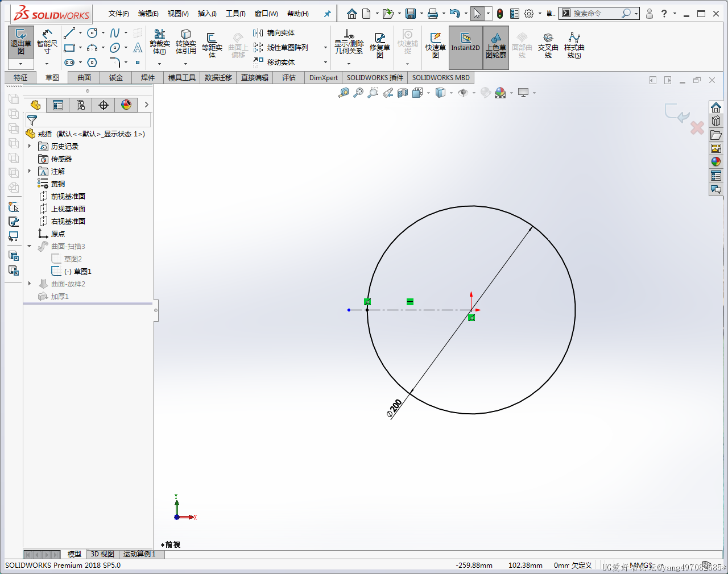Click the Rebuild traffic light icon
728x574 pixels.
tap(500, 14)
